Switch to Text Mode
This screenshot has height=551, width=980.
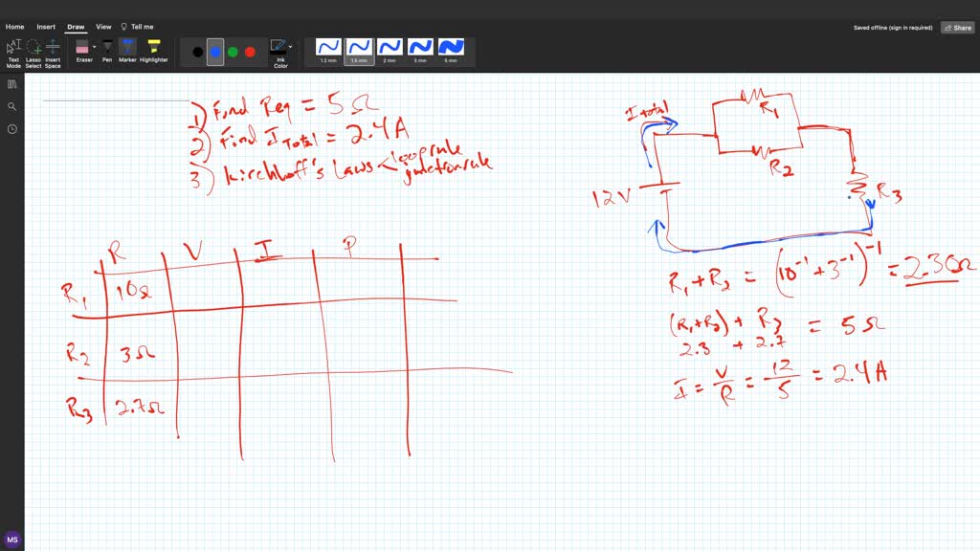[x=13, y=46]
